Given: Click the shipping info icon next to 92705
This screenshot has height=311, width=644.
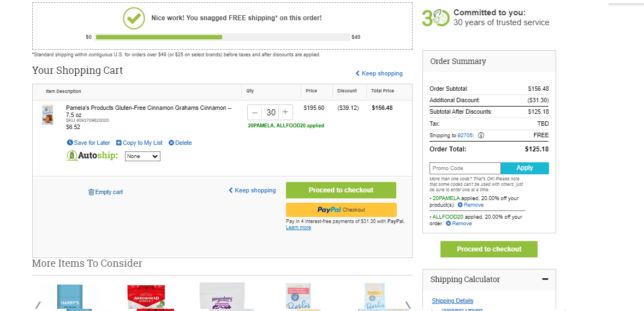Looking at the screenshot, I should click(481, 136).
